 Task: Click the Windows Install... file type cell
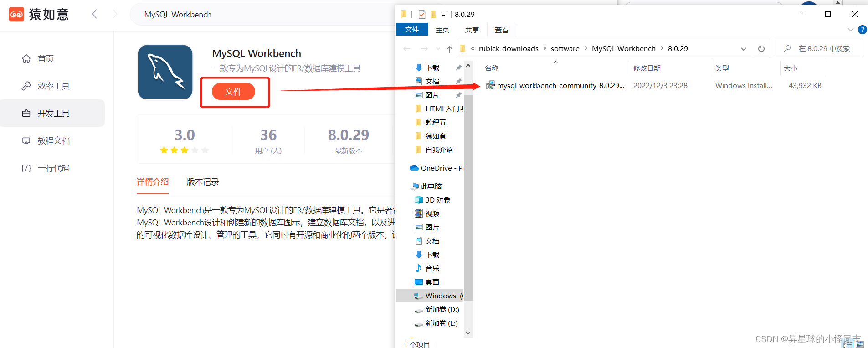[744, 85]
